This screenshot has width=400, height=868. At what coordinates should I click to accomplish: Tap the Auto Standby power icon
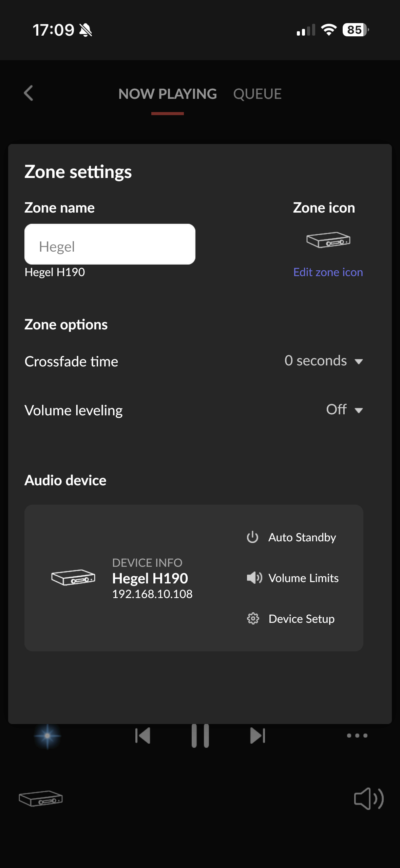tap(252, 537)
